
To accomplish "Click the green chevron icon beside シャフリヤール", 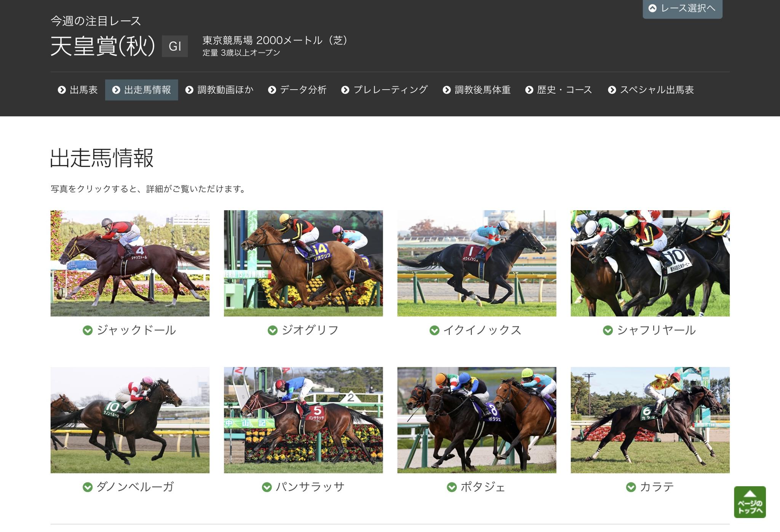I will point(608,330).
